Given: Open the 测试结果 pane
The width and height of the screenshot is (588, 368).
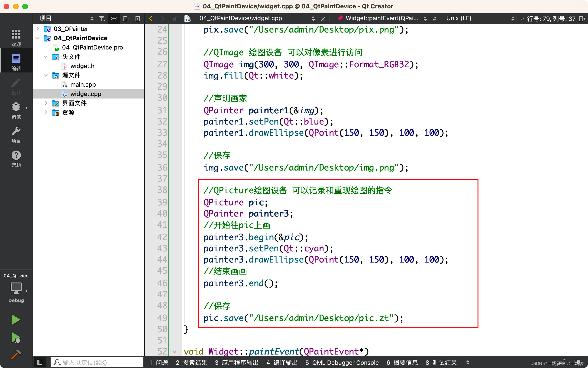Looking at the screenshot, I should pos(441,362).
